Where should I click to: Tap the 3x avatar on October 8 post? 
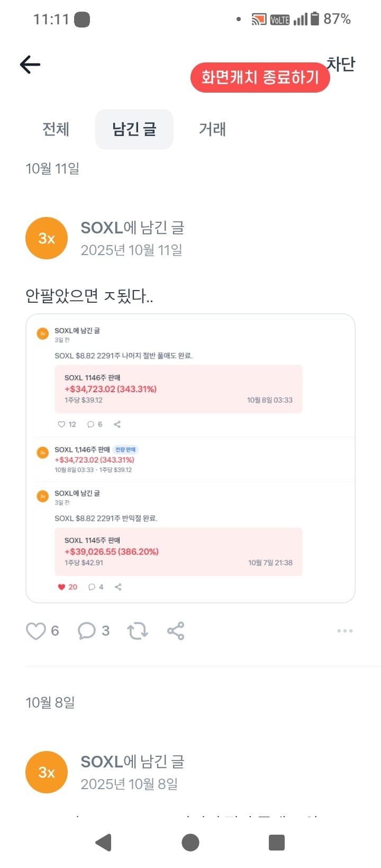(47, 772)
